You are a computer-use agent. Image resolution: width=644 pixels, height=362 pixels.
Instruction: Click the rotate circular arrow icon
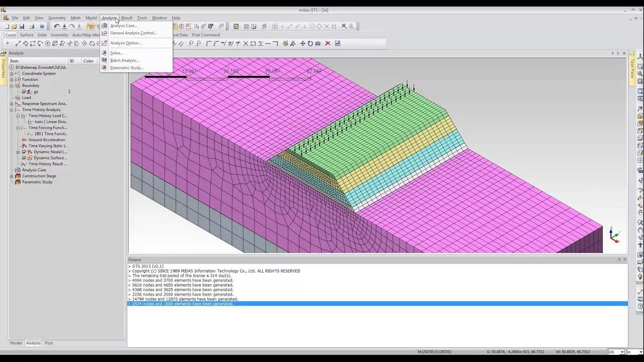(x=310, y=43)
